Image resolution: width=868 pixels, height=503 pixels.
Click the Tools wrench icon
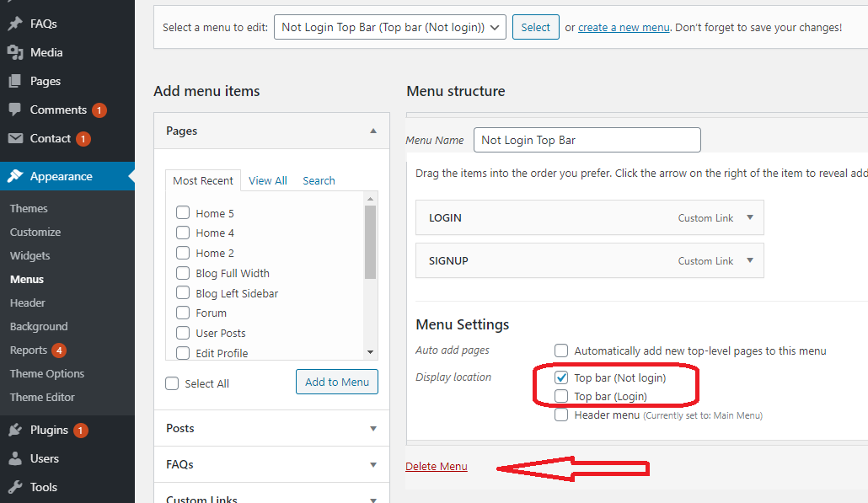[x=15, y=487]
